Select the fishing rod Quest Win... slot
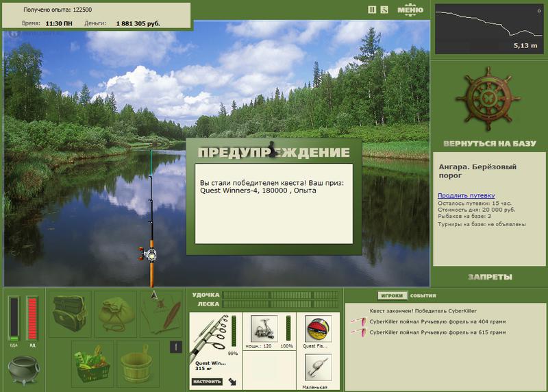The width and height of the screenshot is (548, 392). (x=216, y=351)
